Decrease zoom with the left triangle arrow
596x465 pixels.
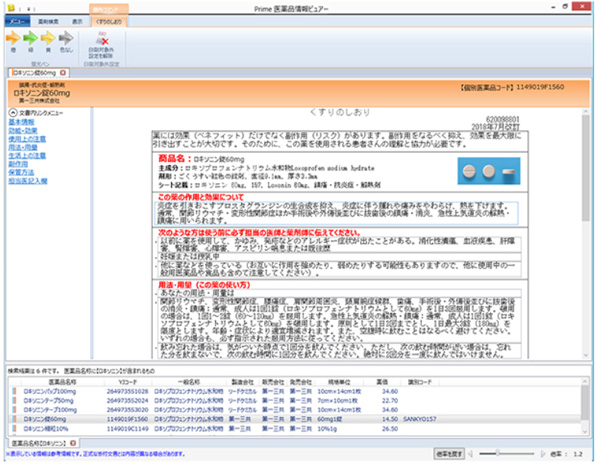click(471, 454)
